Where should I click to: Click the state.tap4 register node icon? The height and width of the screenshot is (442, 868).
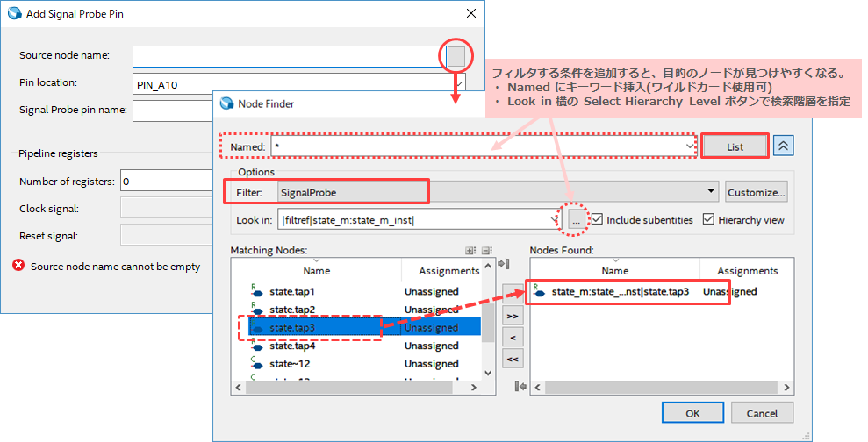pos(257,346)
